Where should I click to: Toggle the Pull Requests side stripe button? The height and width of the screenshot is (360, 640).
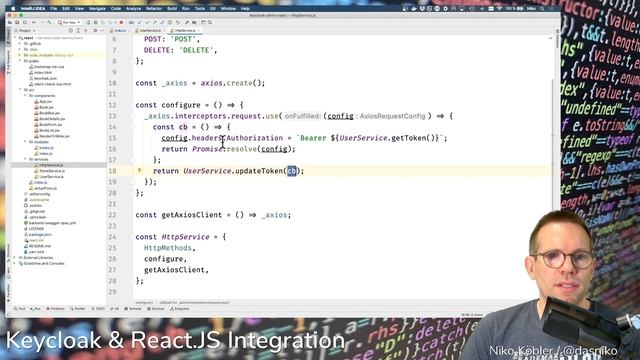click(9, 62)
